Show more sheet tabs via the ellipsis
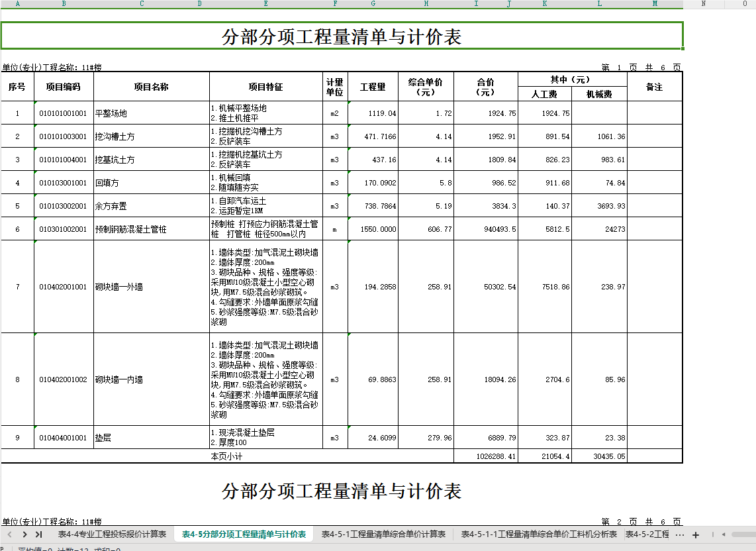The width and height of the screenshot is (756, 551). (x=680, y=534)
